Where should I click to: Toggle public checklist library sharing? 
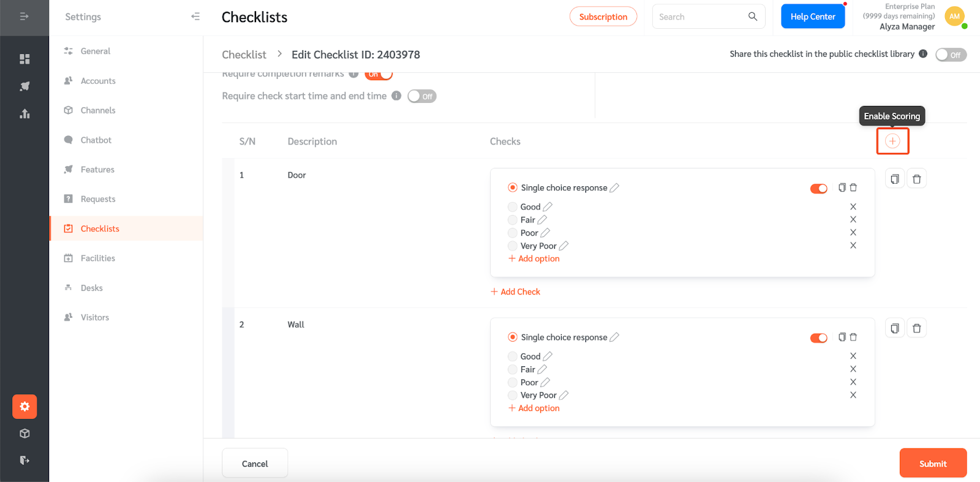click(x=951, y=55)
